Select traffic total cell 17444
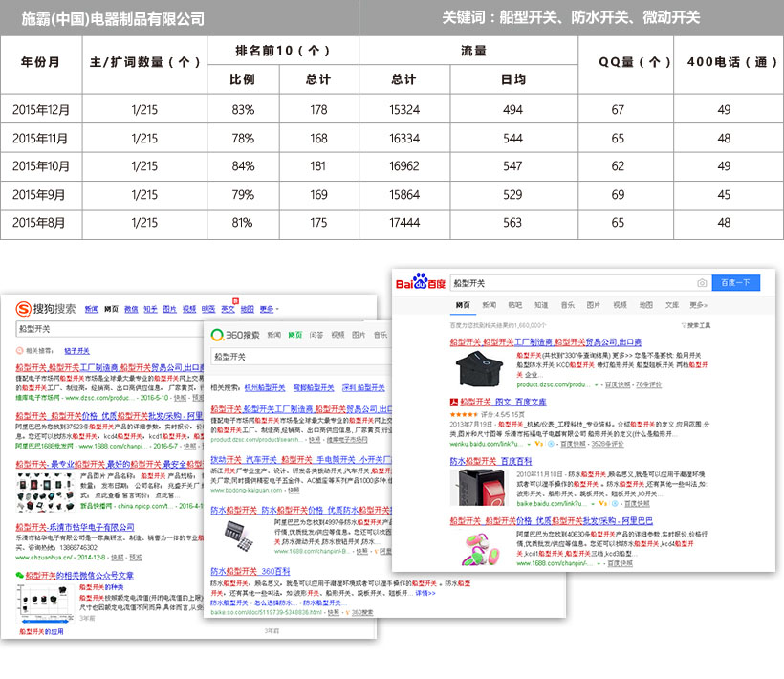Screen dimensions: 784x679 tap(404, 223)
